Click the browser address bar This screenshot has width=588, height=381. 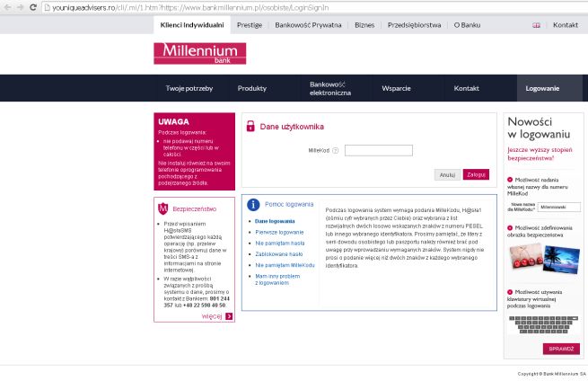pos(314,7)
